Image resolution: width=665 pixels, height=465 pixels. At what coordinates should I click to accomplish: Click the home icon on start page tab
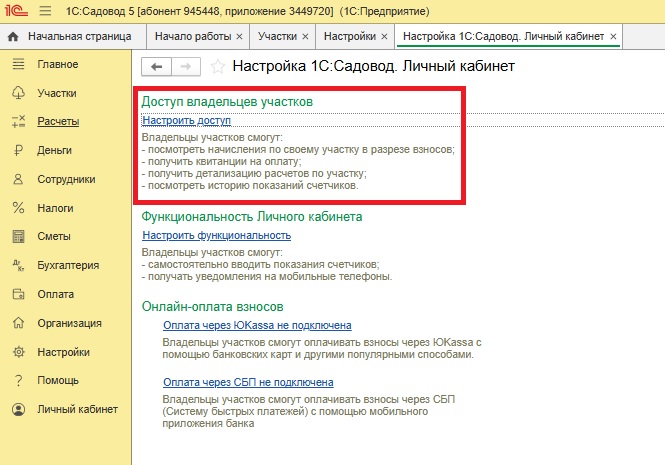point(13,36)
